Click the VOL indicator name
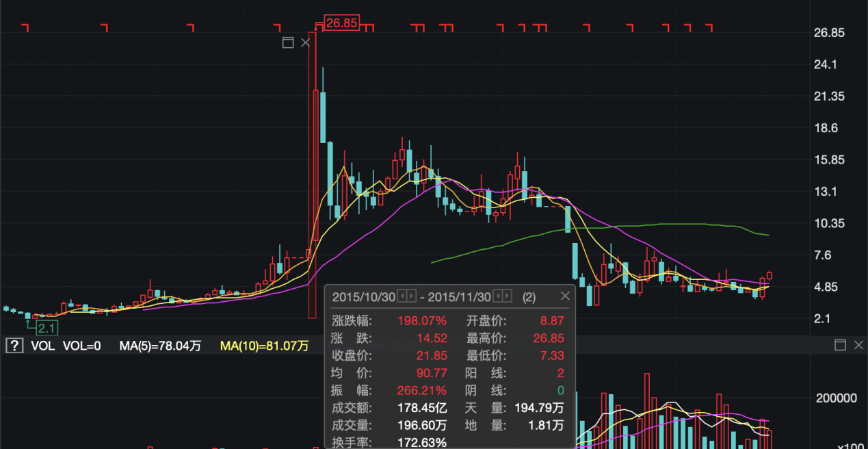Viewport: 868px width, 449px height. click(42, 346)
